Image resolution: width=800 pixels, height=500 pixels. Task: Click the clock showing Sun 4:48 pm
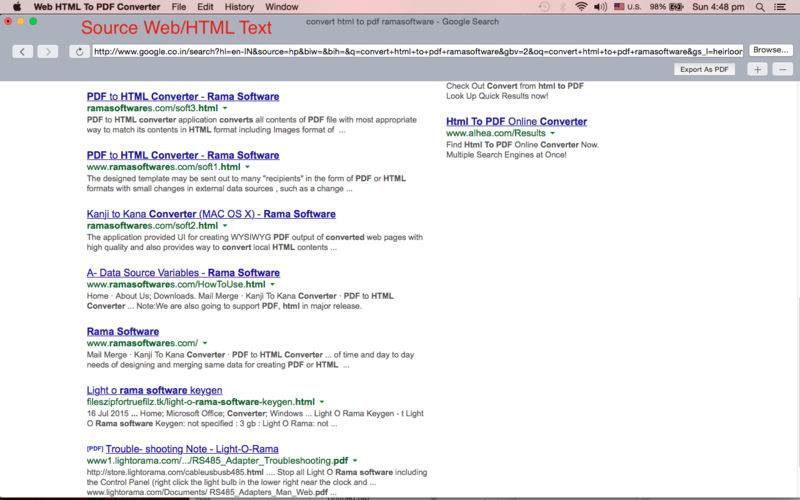(718, 7)
